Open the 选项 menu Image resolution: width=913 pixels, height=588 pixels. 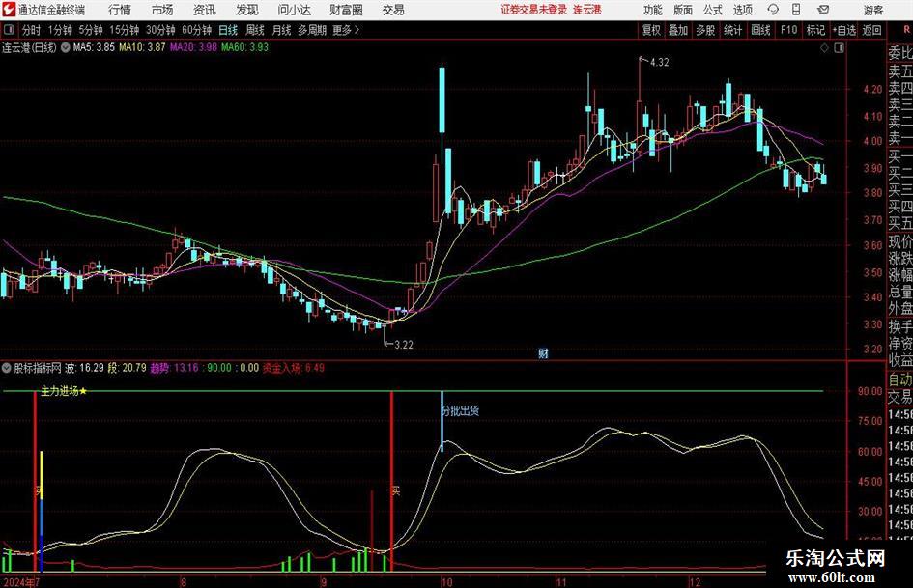pyautogui.click(x=742, y=10)
